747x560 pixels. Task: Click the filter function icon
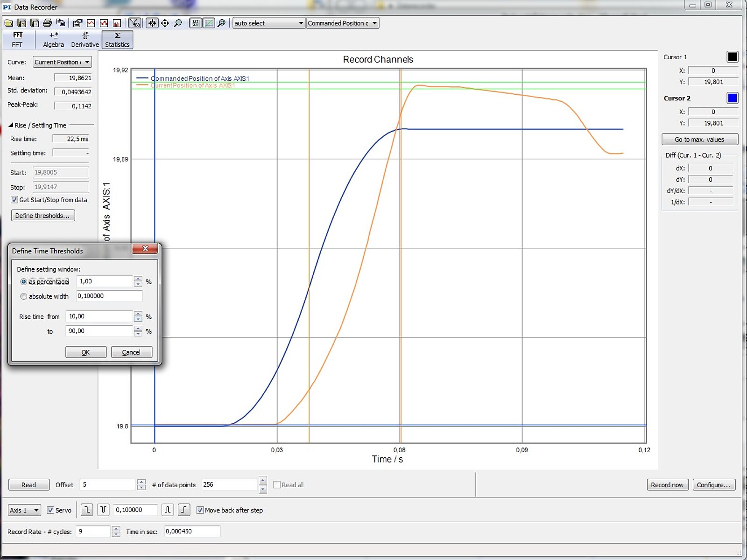point(134,23)
